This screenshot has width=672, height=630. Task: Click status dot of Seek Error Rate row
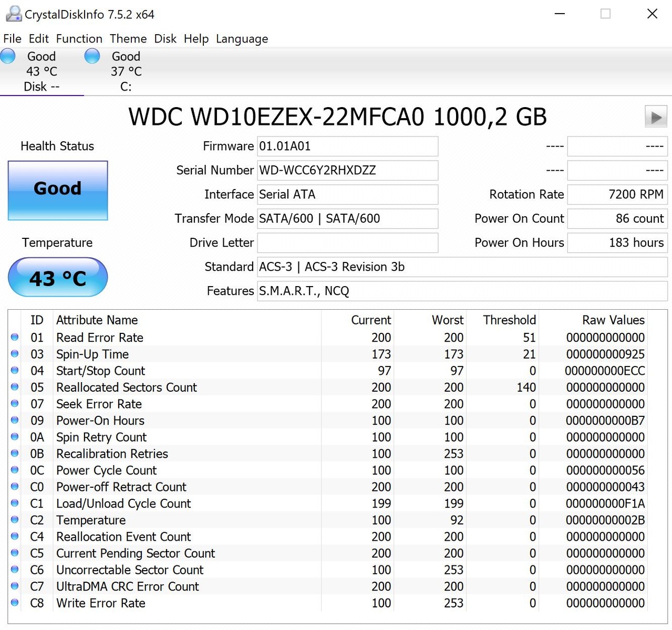click(x=15, y=404)
